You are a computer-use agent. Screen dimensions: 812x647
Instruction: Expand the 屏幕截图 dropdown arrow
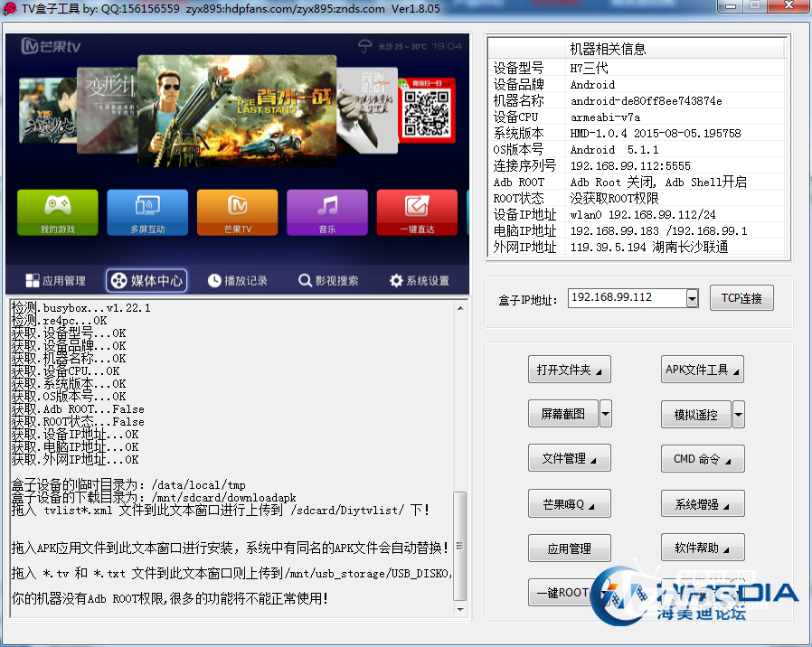[605, 414]
